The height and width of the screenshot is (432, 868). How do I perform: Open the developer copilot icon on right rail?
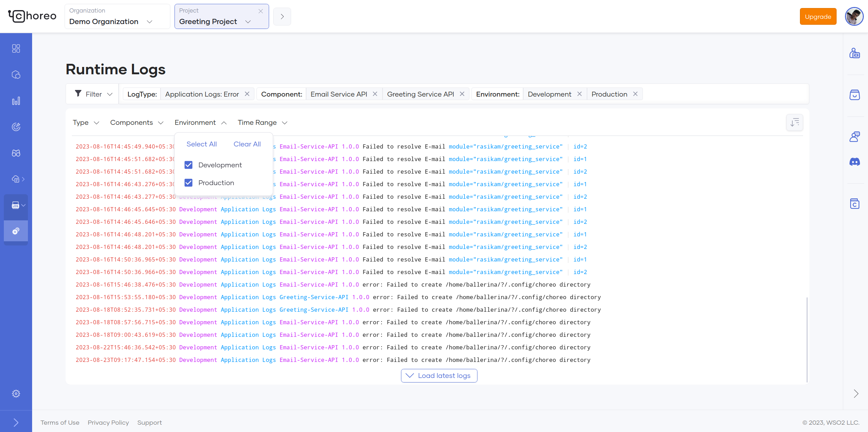pos(854,53)
